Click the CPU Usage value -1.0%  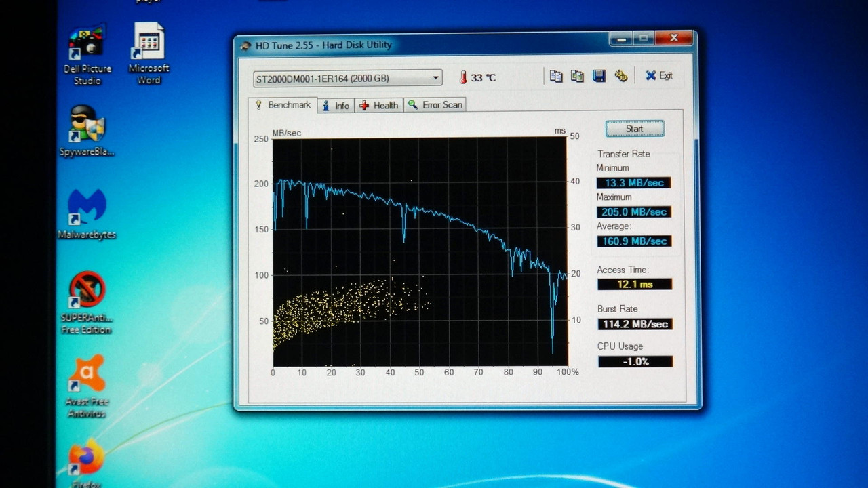[635, 362]
